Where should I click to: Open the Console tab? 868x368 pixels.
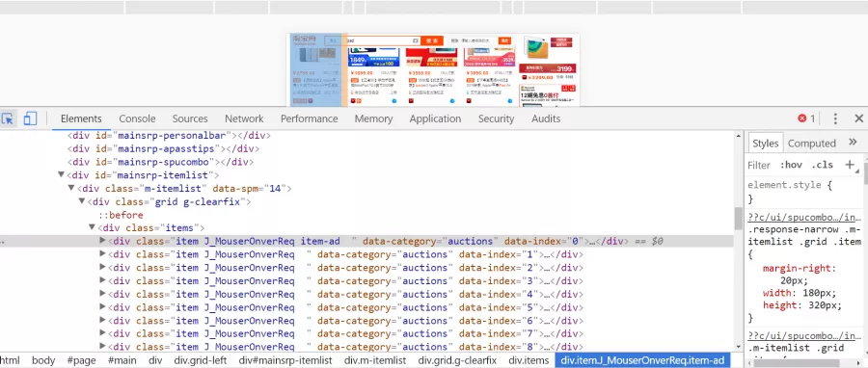coord(137,118)
